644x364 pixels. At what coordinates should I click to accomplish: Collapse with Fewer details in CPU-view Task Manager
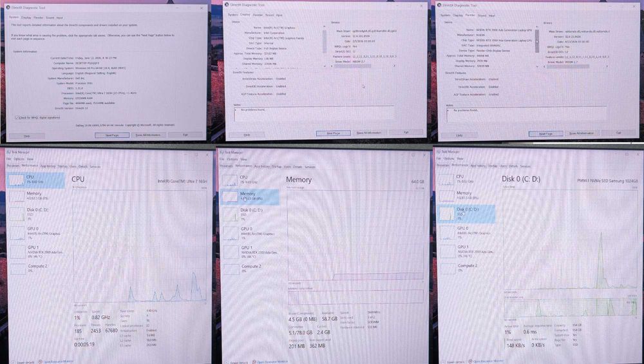pos(24,362)
